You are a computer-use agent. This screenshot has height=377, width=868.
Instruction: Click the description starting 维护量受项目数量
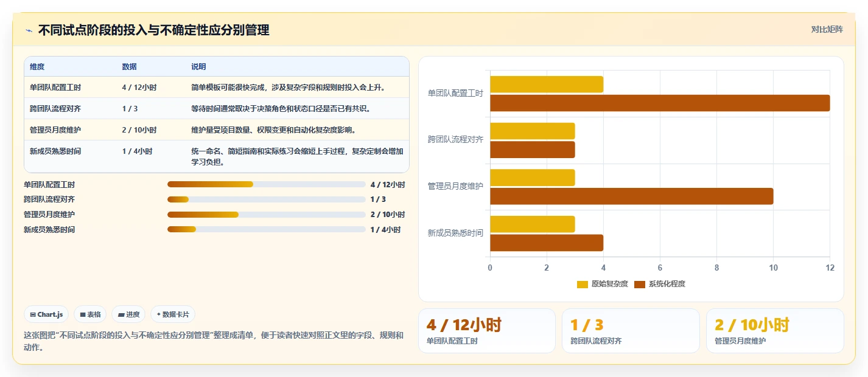[x=274, y=130]
